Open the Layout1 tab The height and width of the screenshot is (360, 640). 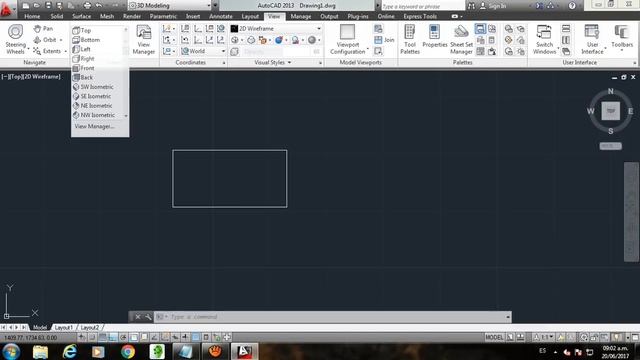(64, 327)
